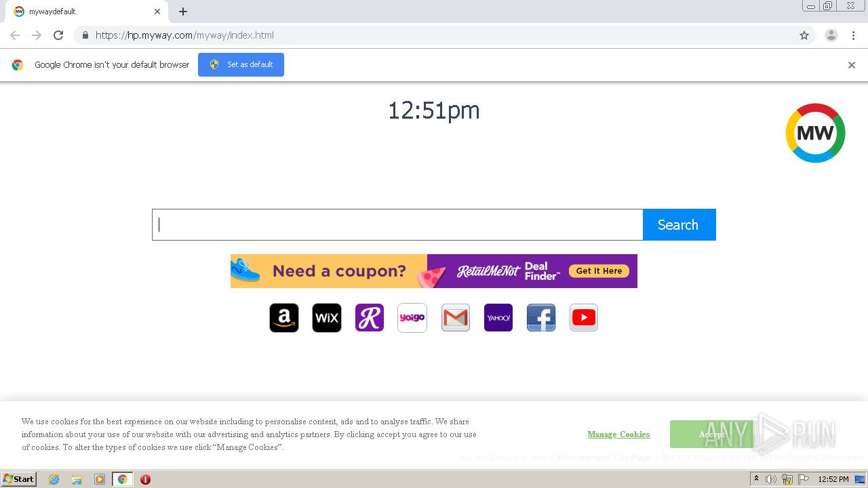Open the Yoigo shortcut icon
Viewport: 868px width, 488px height.
click(412, 318)
